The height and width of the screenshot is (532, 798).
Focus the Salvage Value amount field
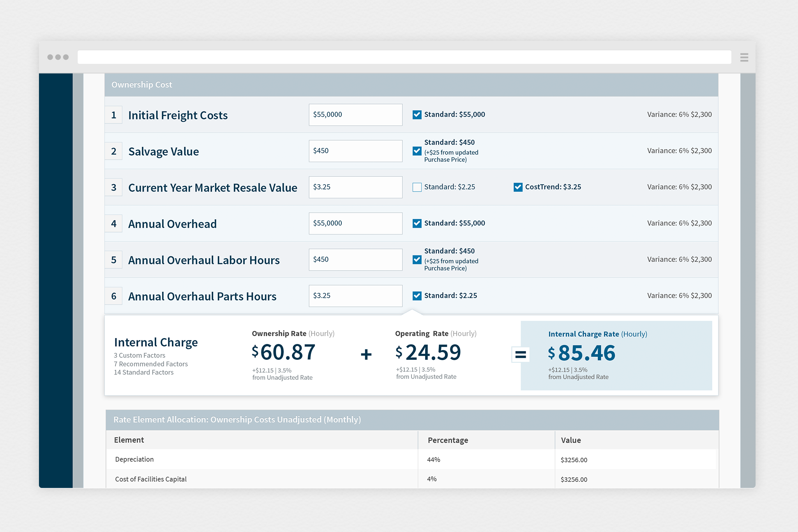pyautogui.click(x=355, y=151)
